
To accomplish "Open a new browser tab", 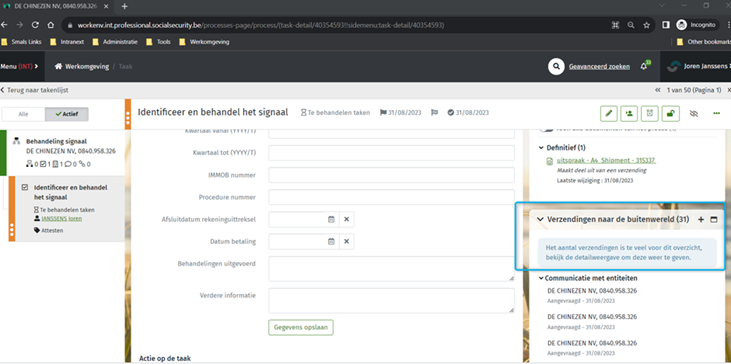I will pos(124,7).
